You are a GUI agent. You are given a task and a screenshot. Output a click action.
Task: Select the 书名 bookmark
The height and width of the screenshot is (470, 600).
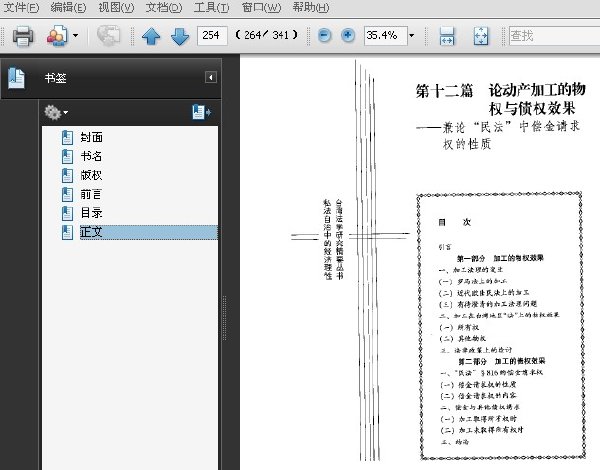(91, 156)
